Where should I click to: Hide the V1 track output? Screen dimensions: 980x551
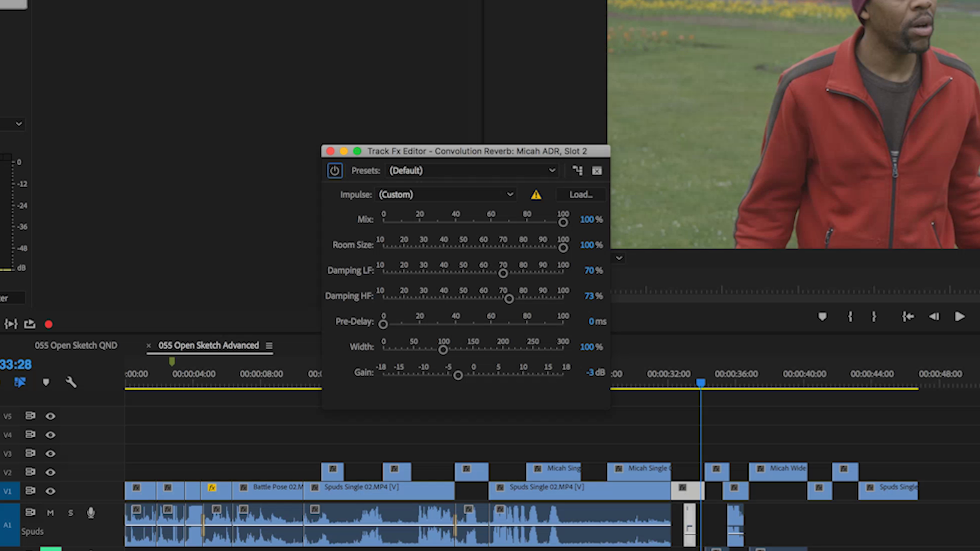coord(50,491)
